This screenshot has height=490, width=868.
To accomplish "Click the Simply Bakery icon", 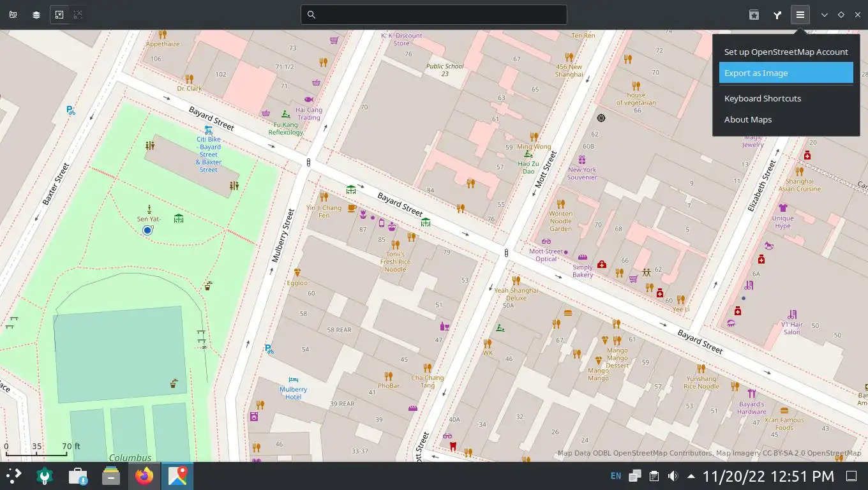I will click(582, 258).
